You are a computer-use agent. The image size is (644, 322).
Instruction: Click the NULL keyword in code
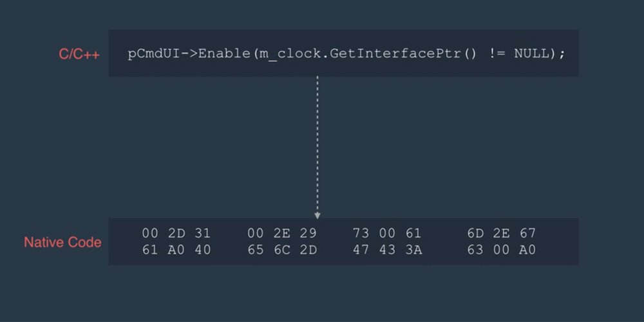pyautogui.click(x=531, y=54)
